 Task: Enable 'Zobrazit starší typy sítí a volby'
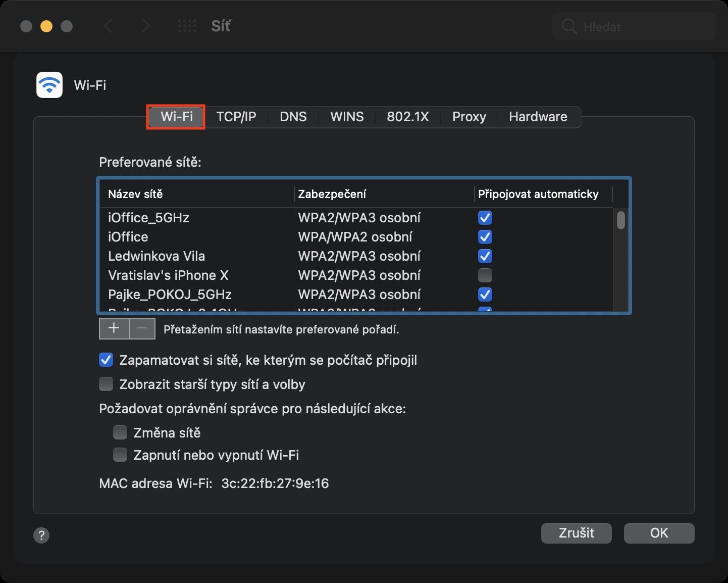coord(106,384)
